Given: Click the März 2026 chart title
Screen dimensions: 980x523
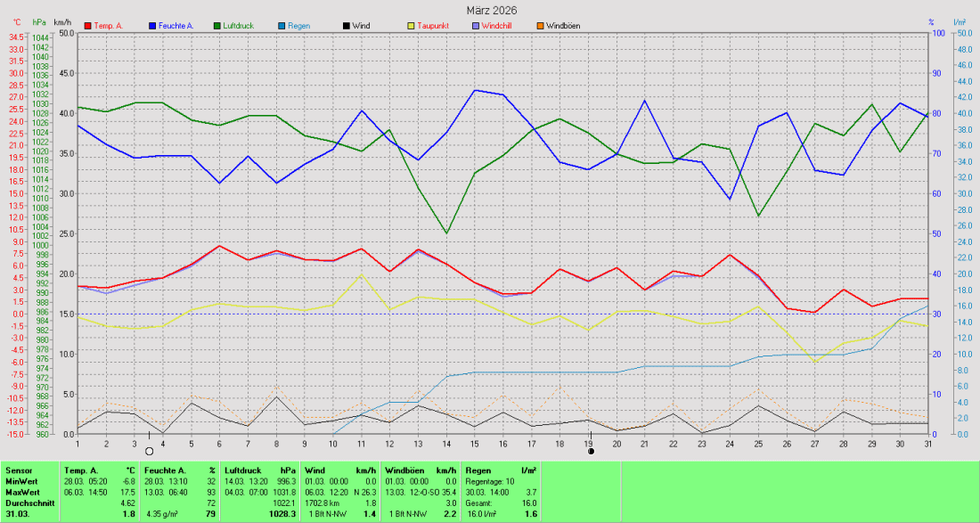Looking at the screenshot, I should [491, 10].
